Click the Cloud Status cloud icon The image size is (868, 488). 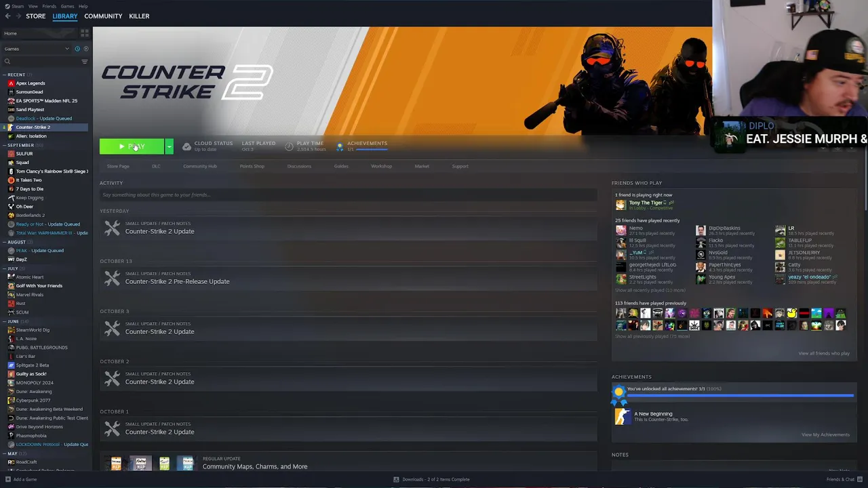click(x=186, y=146)
